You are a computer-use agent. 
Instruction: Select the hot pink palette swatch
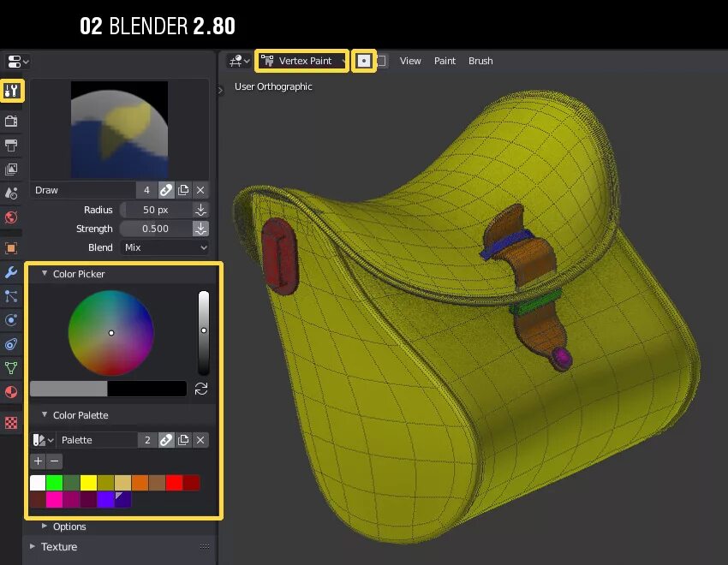point(54,500)
